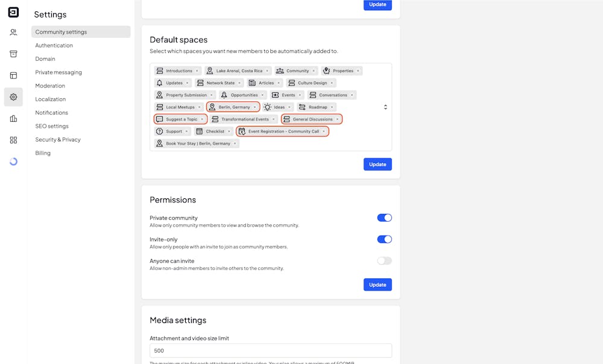Image resolution: width=603 pixels, height=364 pixels.
Task: Expand the default spaces selector arrows
Action: point(385,107)
